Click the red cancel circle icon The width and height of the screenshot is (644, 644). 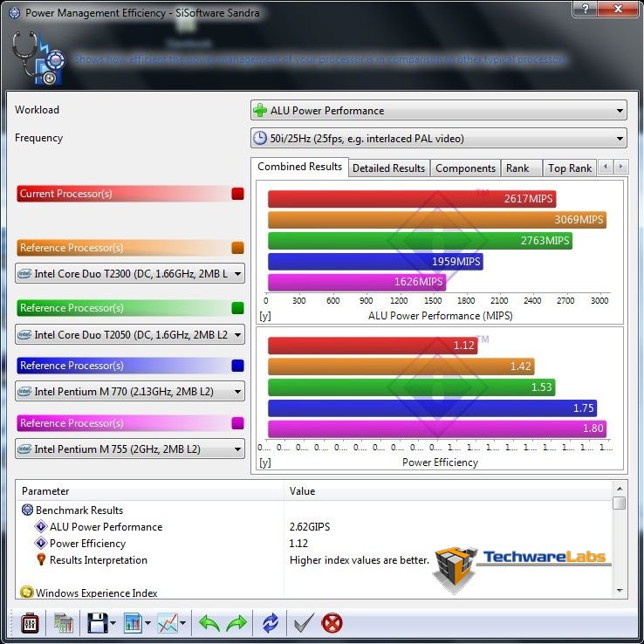[x=332, y=623]
